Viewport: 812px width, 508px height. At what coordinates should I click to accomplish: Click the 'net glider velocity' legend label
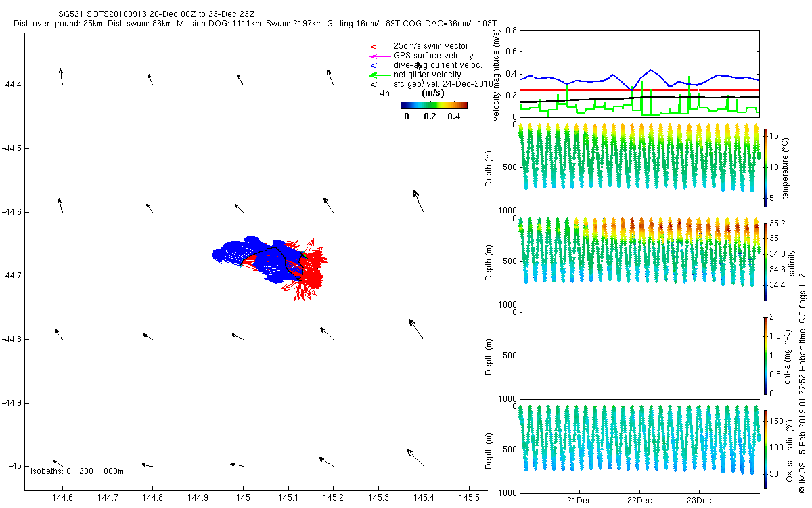(x=428, y=75)
